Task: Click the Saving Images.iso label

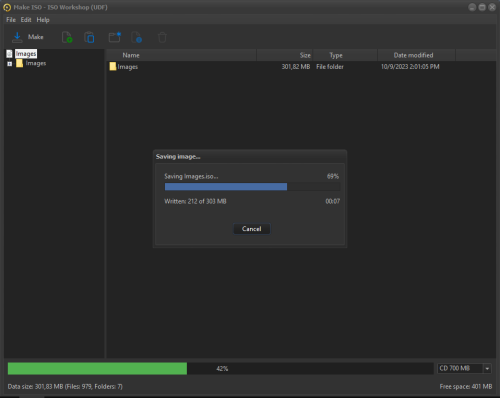Action: click(191, 176)
